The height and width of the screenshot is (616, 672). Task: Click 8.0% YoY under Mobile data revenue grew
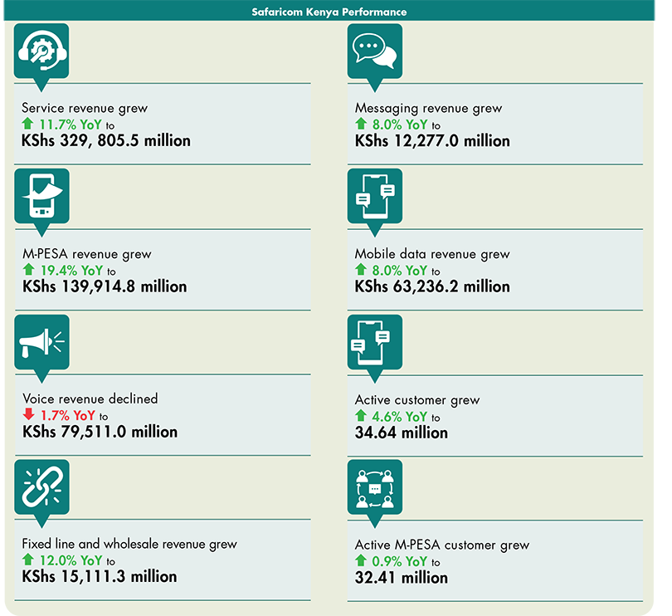click(400, 271)
